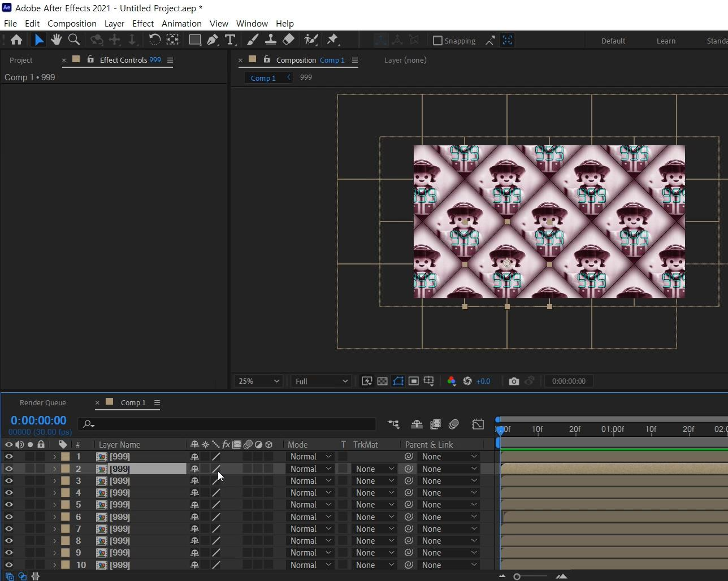The width and height of the screenshot is (728, 581).
Task: Hide layer 3 with its eye icon
Action: pyautogui.click(x=8, y=481)
